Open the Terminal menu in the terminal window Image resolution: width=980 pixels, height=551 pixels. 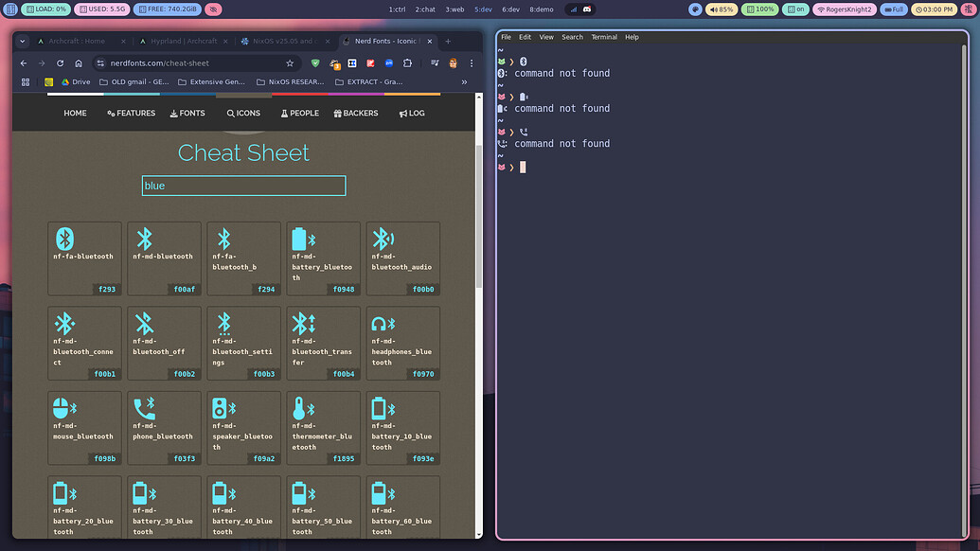(x=604, y=37)
